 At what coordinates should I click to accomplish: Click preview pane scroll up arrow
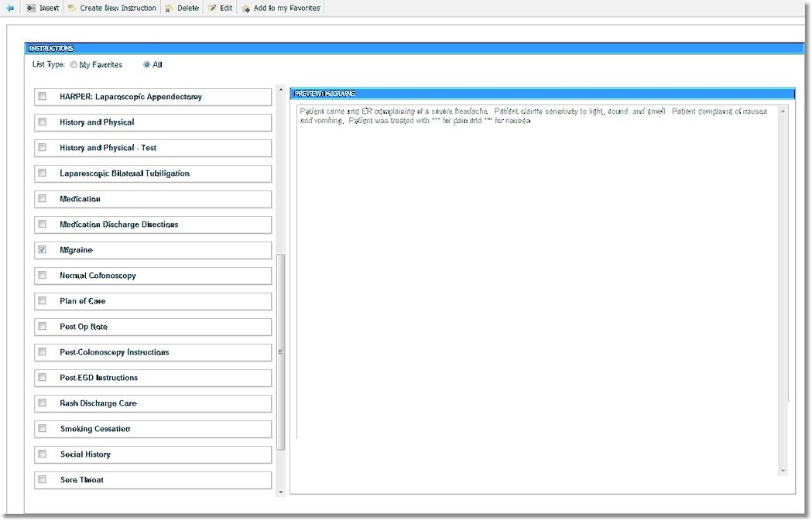coord(783,111)
